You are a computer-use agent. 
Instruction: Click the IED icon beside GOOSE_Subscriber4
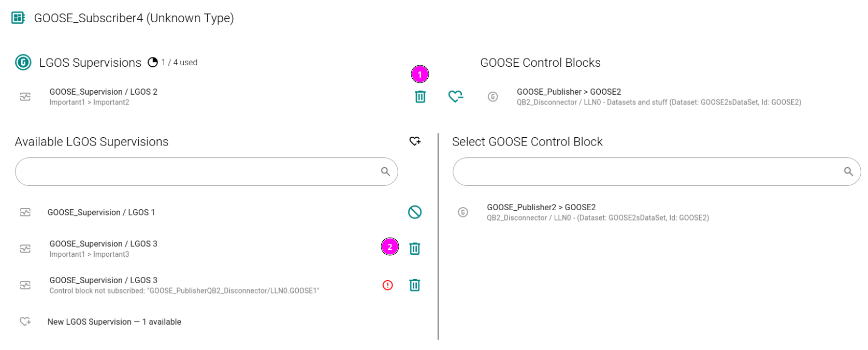[18, 18]
